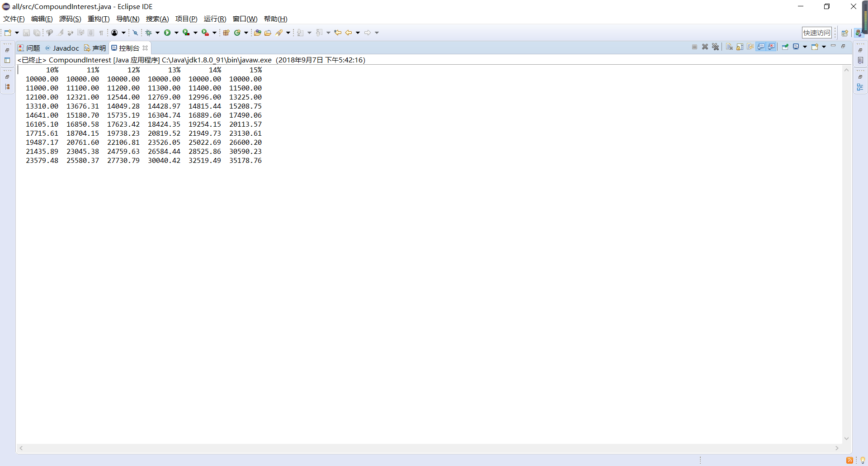The width and height of the screenshot is (868, 466).
Task: Minimize the console view panel
Action: point(833,46)
